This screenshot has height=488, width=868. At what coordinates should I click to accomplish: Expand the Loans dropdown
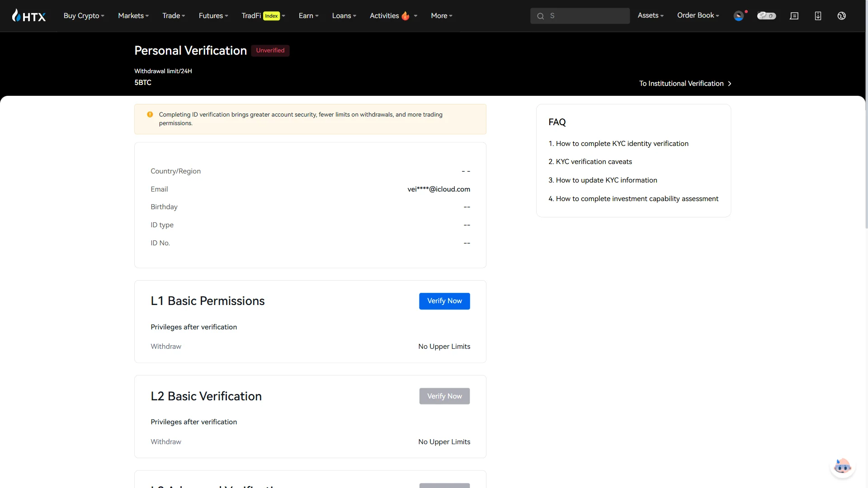[x=344, y=16]
